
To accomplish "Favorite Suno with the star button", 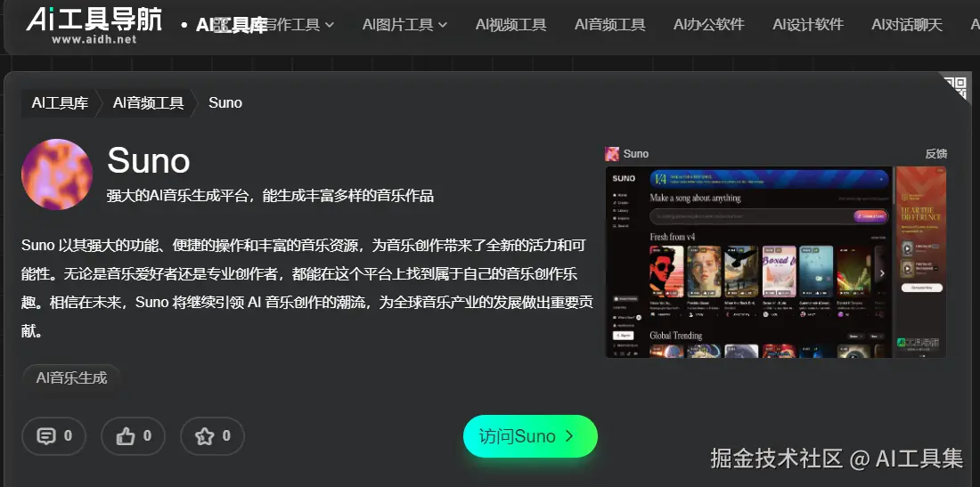I will pos(213,435).
